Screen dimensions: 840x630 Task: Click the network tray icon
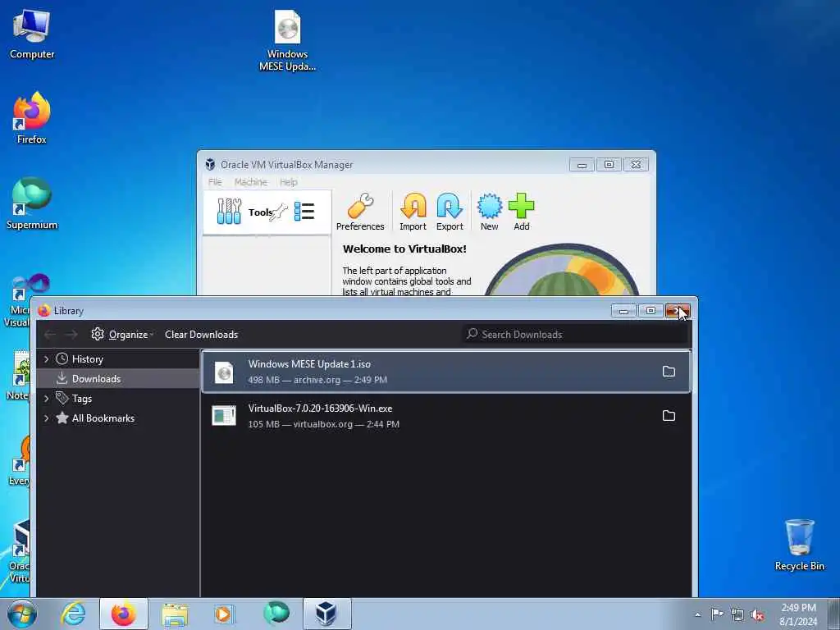(737, 614)
